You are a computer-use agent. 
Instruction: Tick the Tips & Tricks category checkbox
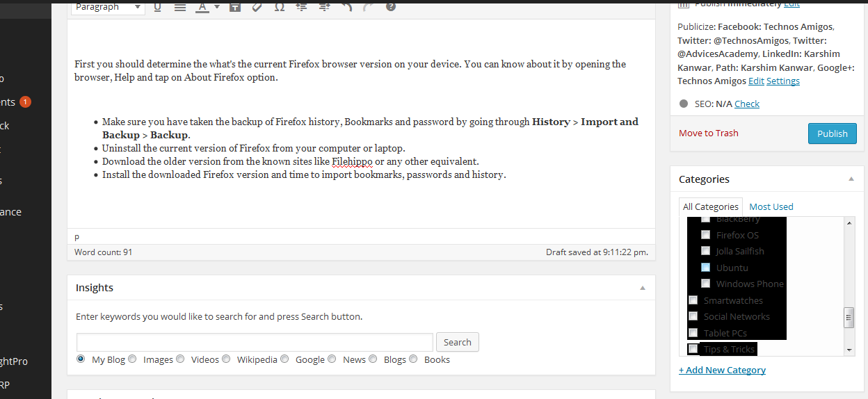693,349
